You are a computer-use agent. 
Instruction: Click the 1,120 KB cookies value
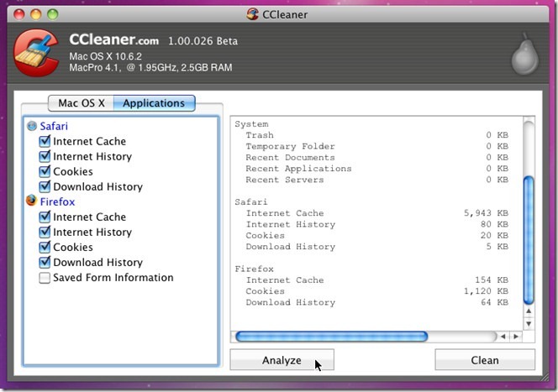click(x=486, y=291)
